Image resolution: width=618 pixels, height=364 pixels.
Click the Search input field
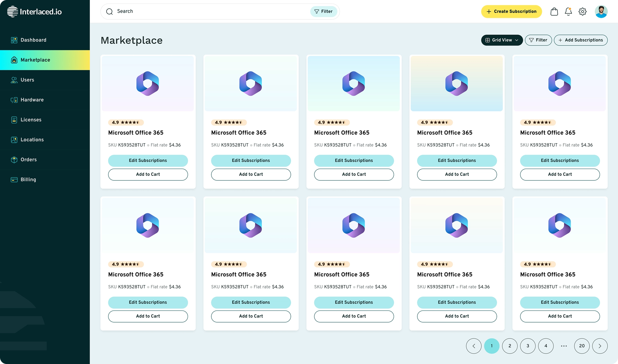(211, 11)
